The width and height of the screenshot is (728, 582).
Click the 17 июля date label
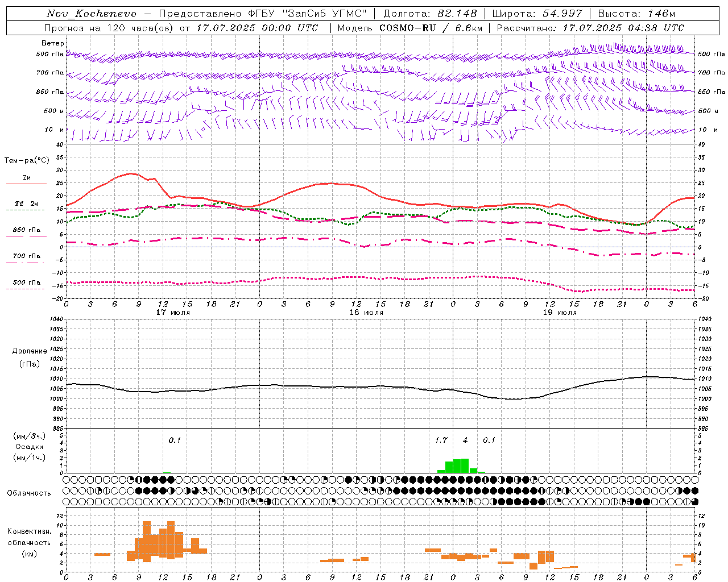pyautogui.click(x=173, y=313)
